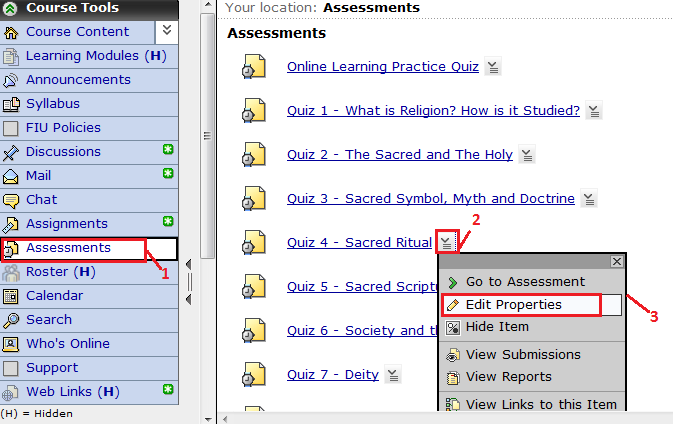Select View Submissions menu entry
Viewport: 673px width, 424px height.
[523, 355]
